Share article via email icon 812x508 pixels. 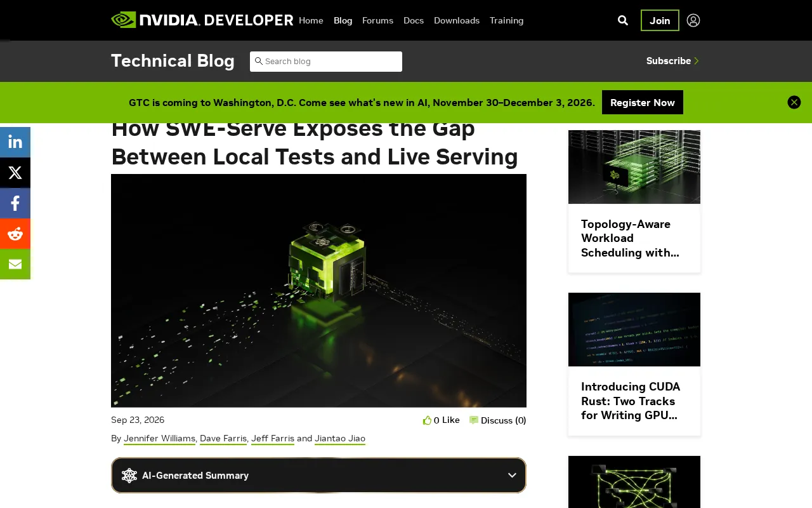click(15, 264)
